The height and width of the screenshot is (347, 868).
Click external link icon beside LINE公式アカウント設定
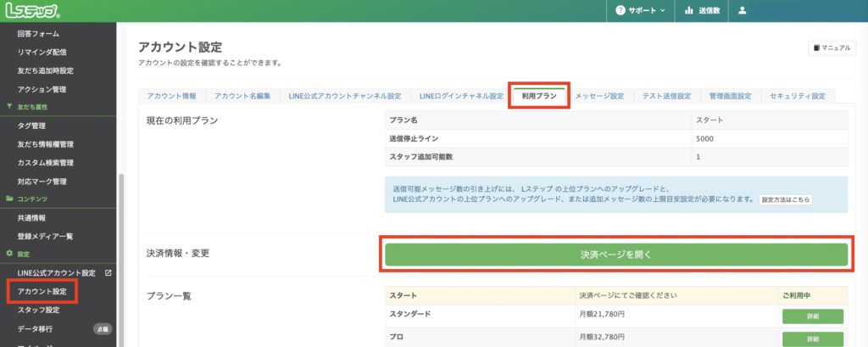coord(108,272)
